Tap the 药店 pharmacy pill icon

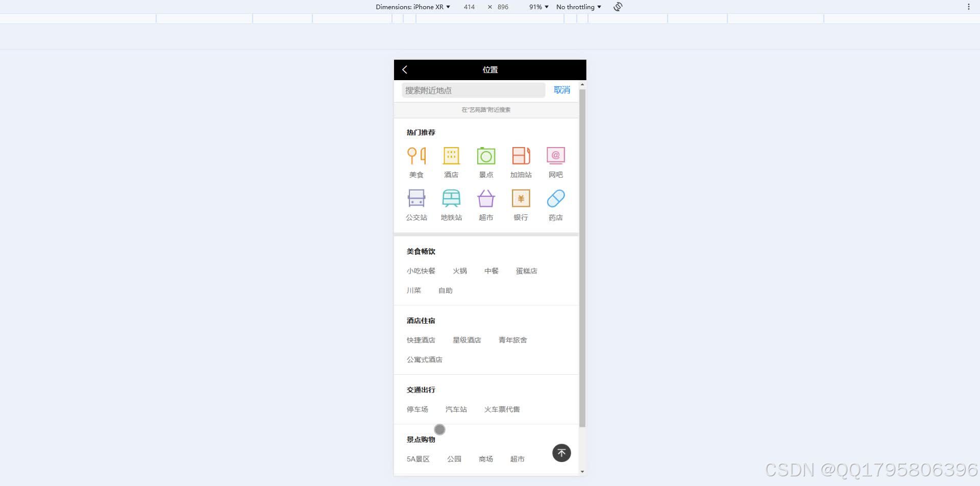pyautogui.click(x=555, y=198)
